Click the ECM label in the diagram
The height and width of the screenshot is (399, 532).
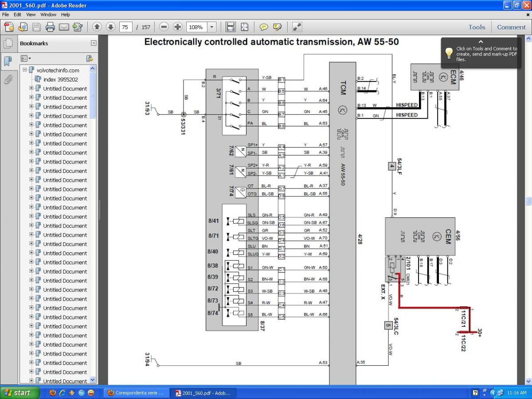pyautogui.click(x=453, y=77)
